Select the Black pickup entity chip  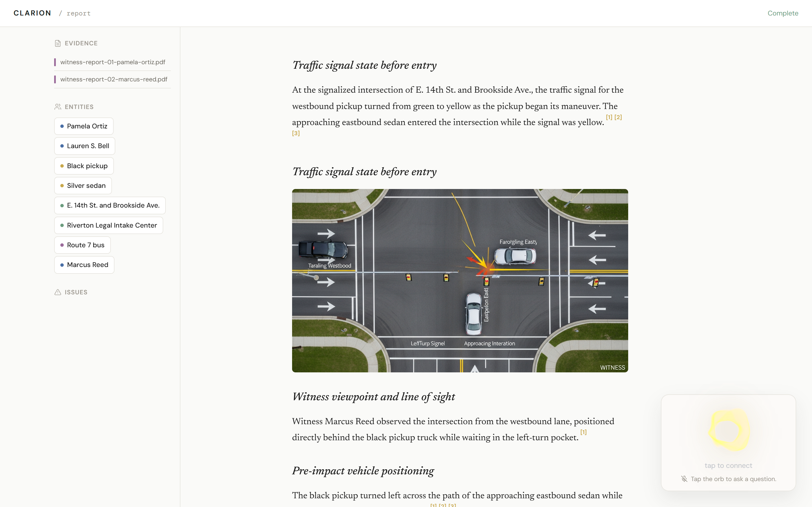84,166
